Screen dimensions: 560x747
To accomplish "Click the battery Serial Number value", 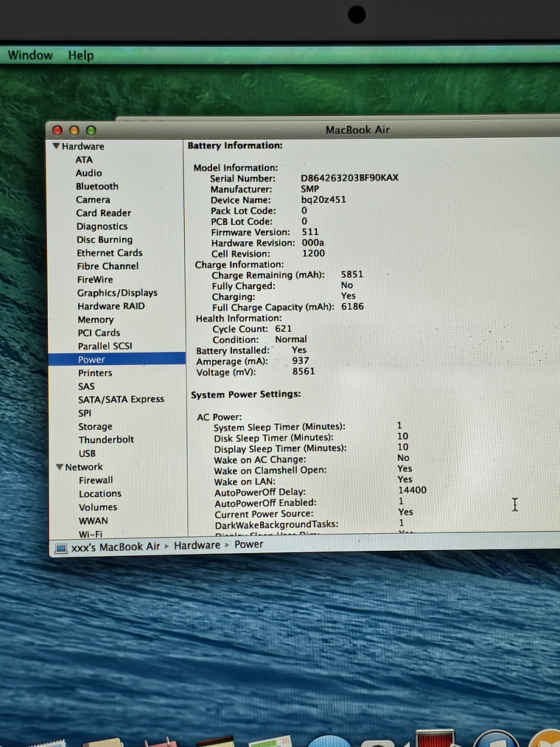I will (349, 178).
